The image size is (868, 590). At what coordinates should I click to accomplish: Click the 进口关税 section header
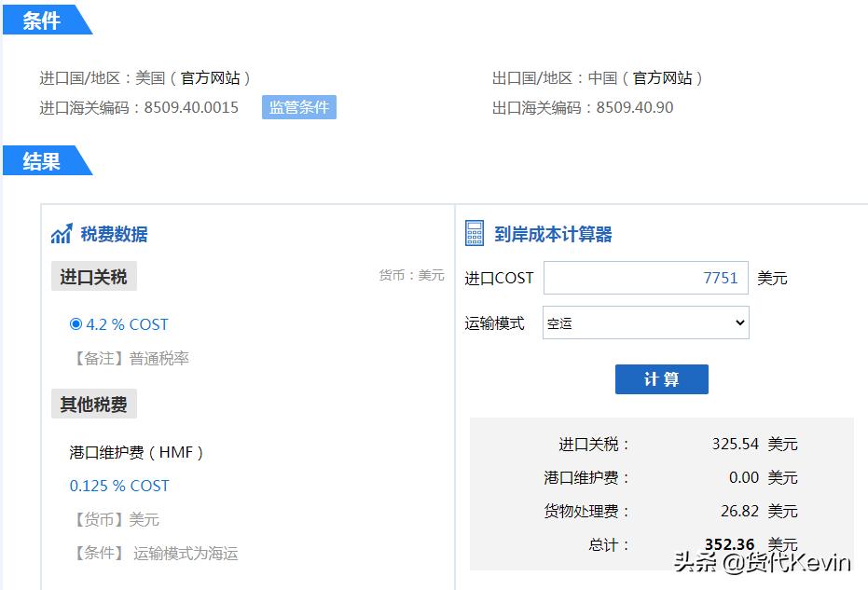94,275
